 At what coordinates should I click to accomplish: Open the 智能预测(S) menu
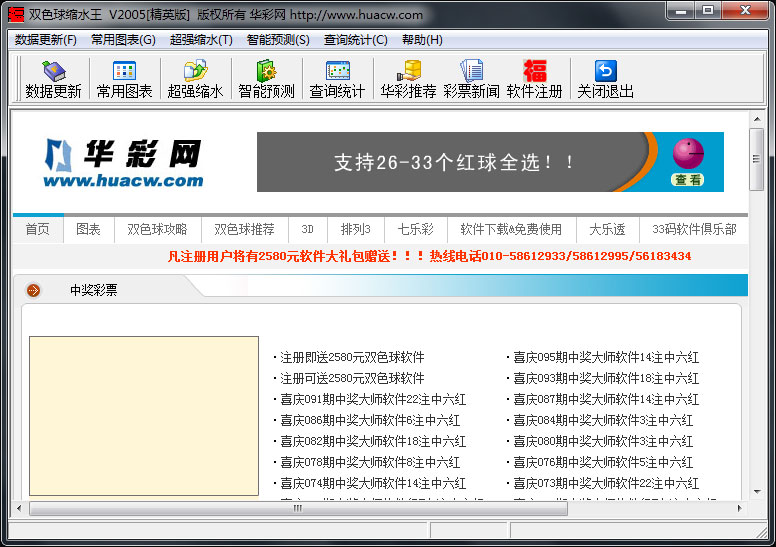pos(278,40)
